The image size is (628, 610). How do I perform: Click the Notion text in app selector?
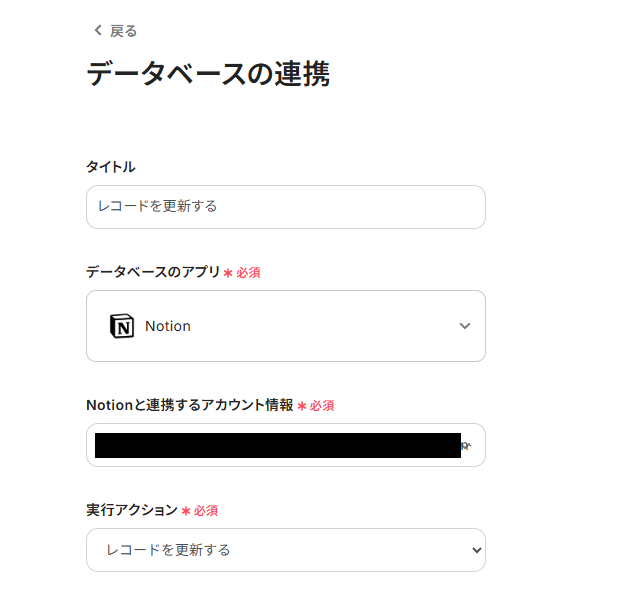[168, 326]
